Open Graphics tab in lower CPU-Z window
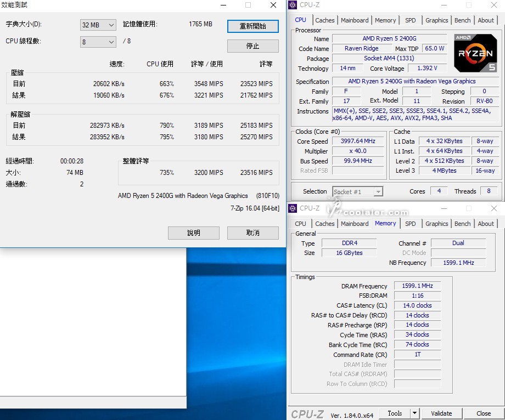The width and height of the screenshot is (505, 420). point(437,224)
